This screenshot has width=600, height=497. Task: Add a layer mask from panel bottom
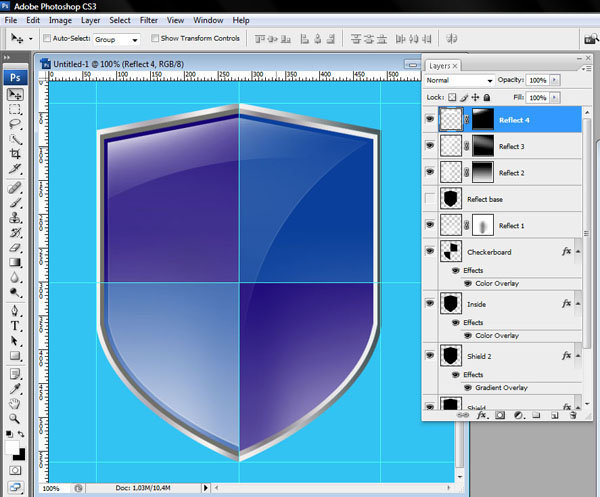(500, 415)
